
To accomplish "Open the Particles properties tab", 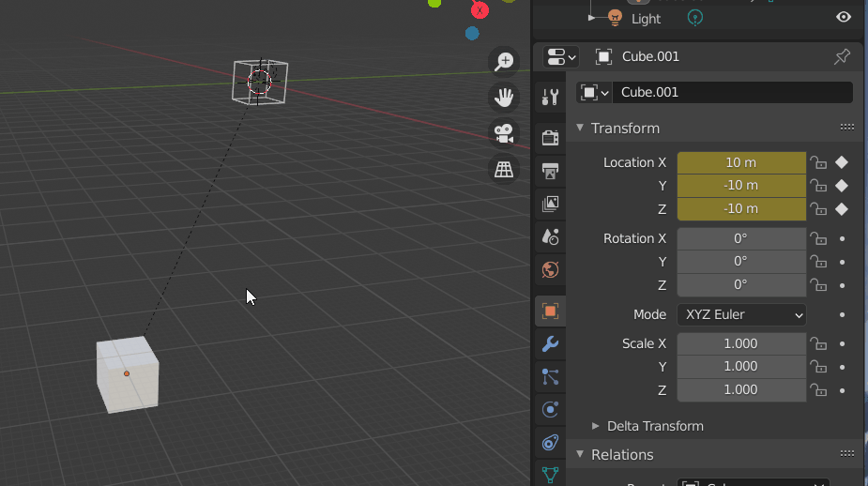I will tap(550, 377).
